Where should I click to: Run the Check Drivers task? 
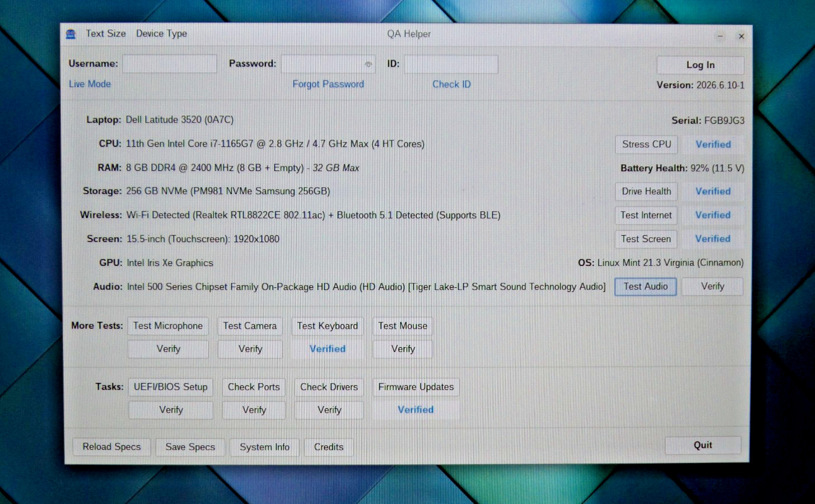tap(329, 387)
